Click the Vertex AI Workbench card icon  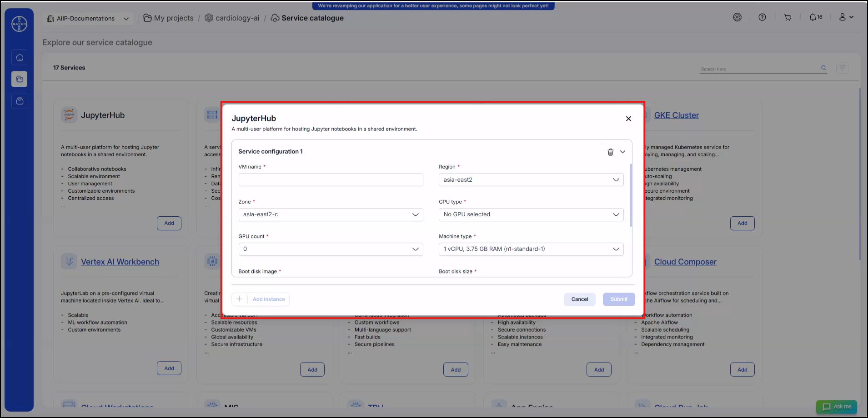pos(69,261)
